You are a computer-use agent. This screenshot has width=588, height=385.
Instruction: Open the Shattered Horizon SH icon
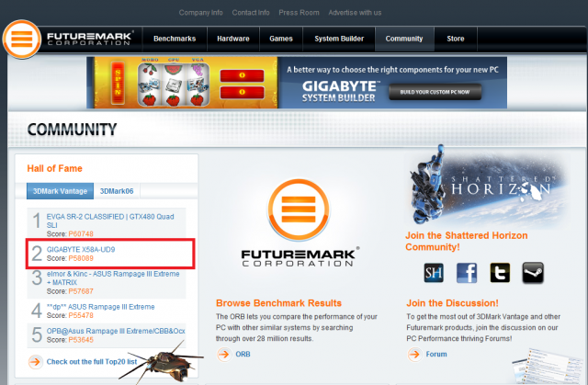pos(434,273)
